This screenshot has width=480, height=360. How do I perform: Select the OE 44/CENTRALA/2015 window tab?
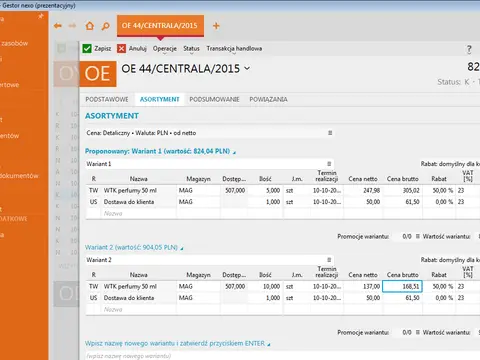[x=160, y=26]
